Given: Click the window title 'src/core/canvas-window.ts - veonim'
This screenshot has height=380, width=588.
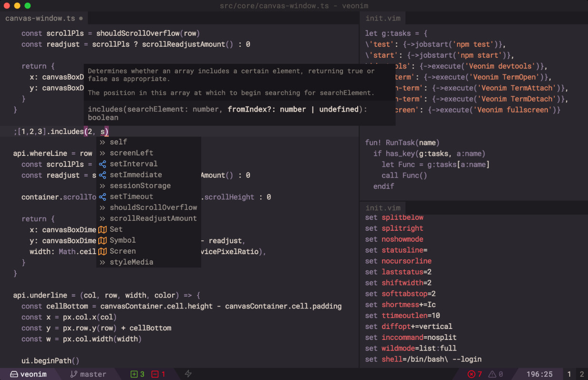Looking at the screenshot, I should click(294, 6).
